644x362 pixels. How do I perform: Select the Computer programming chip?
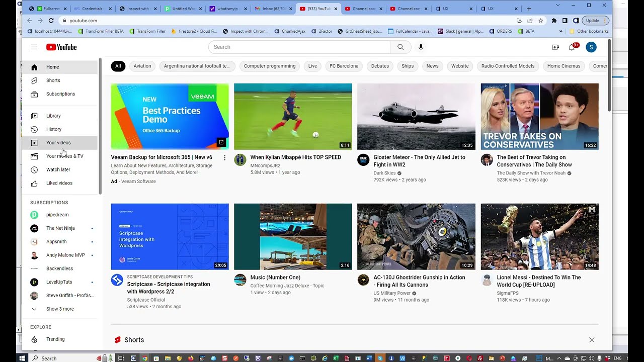coord(270,66)
